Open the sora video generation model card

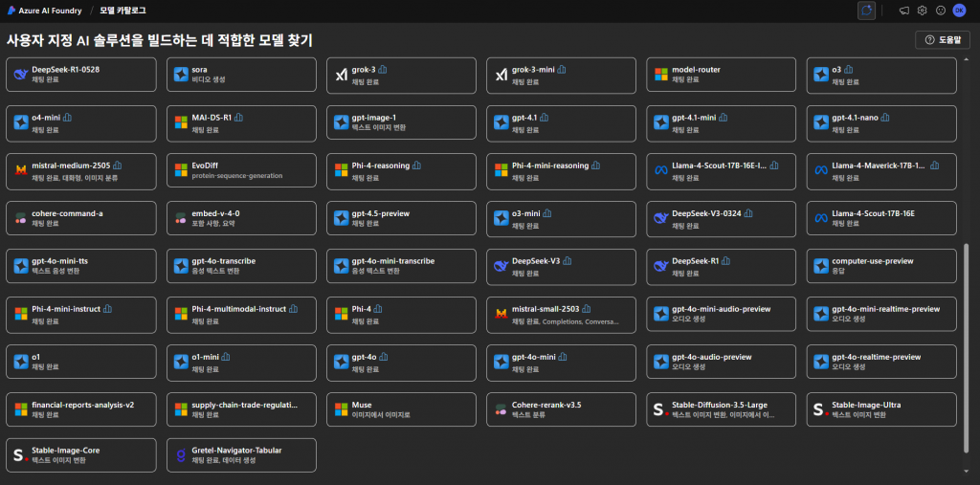pyautogui.click(x=240, y=75)
